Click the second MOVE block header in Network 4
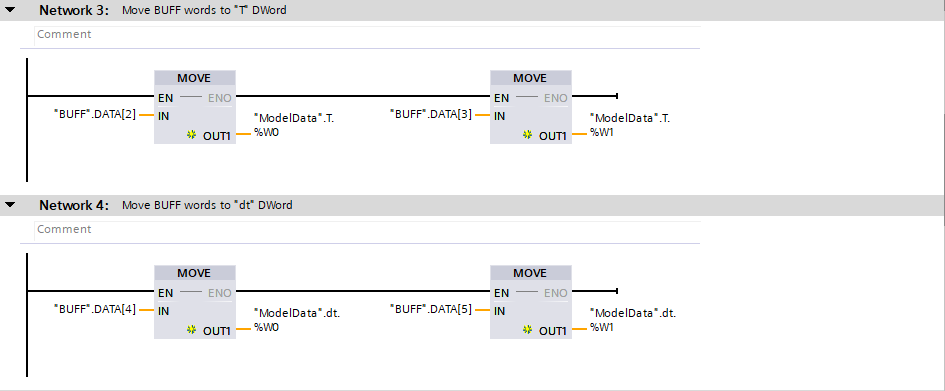The height and width of the screenshot is (391, 945). pos(531,273)
